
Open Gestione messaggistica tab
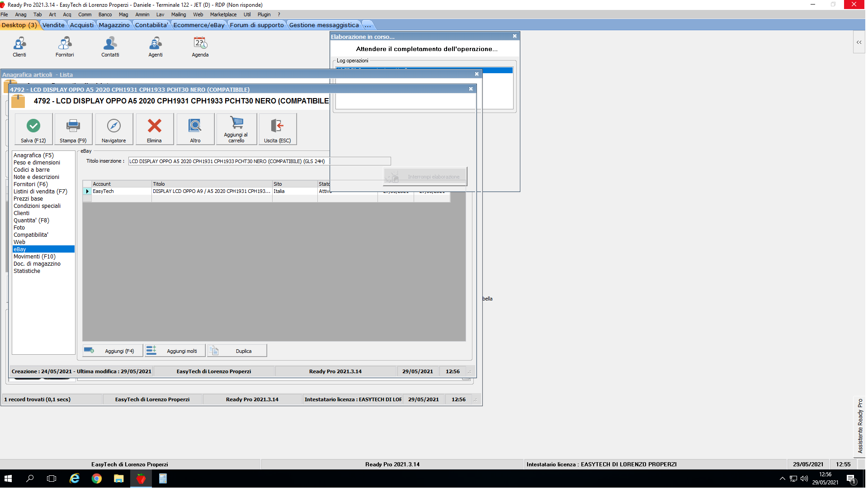[324, 25]
